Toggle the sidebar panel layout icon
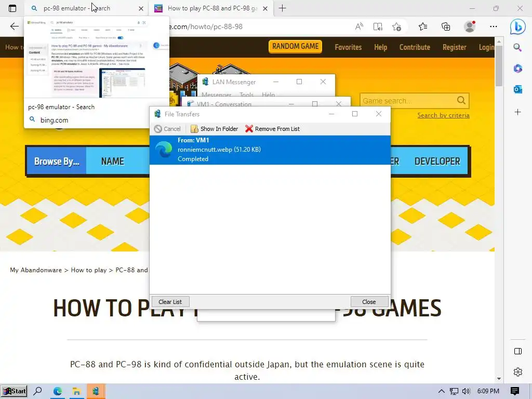The height and width of the screenshot is (399, 532). click(x=518, y=351)
